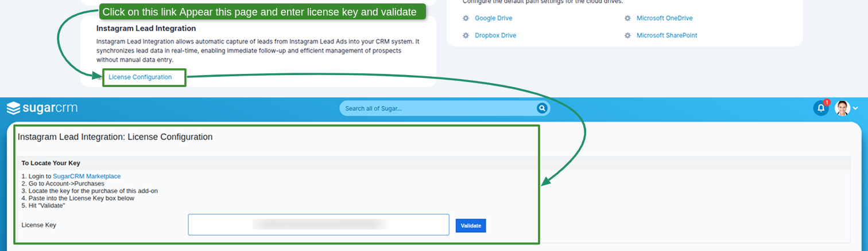Click the Instagram Lead Integration heading
Screen dimensions: 868x251
[146, 28]
